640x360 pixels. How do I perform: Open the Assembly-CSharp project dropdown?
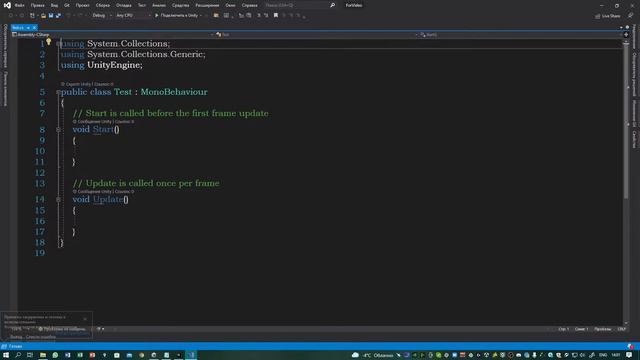113,35
